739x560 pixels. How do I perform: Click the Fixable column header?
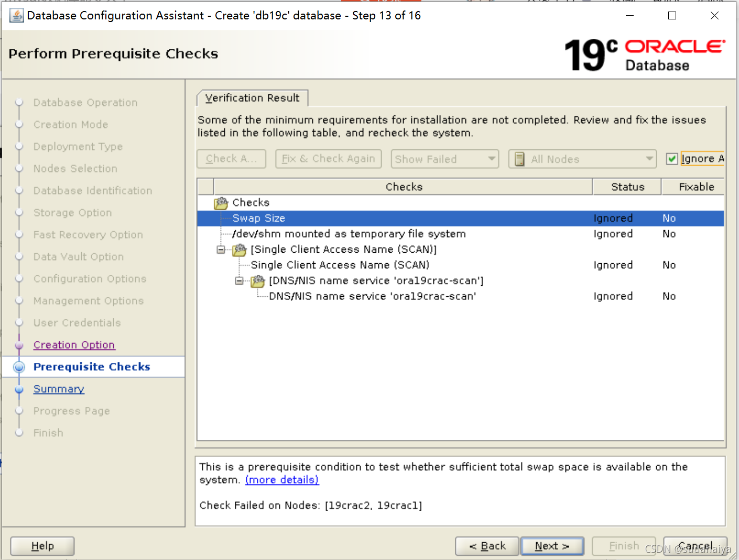point(693,187)
